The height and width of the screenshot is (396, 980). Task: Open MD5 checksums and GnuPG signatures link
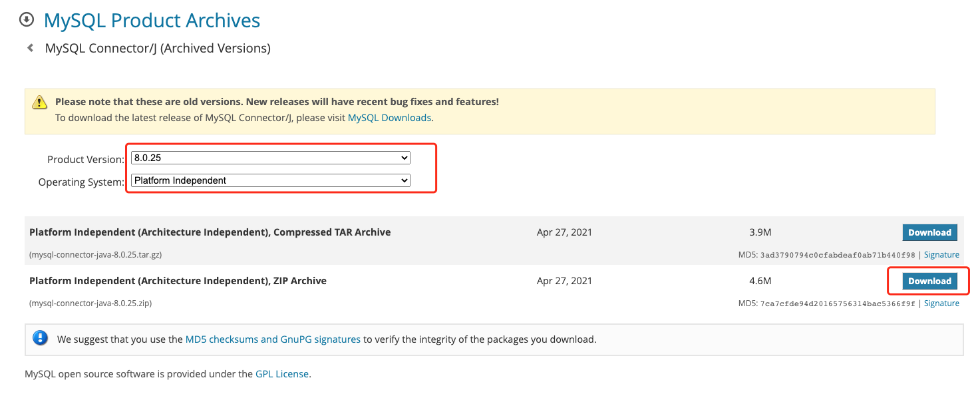(273, 339)
